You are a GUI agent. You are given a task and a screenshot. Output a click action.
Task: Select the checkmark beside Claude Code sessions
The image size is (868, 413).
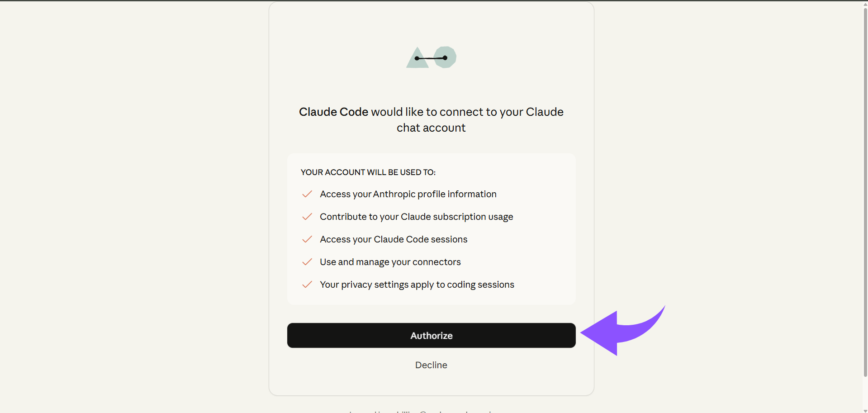pos(307,239)
